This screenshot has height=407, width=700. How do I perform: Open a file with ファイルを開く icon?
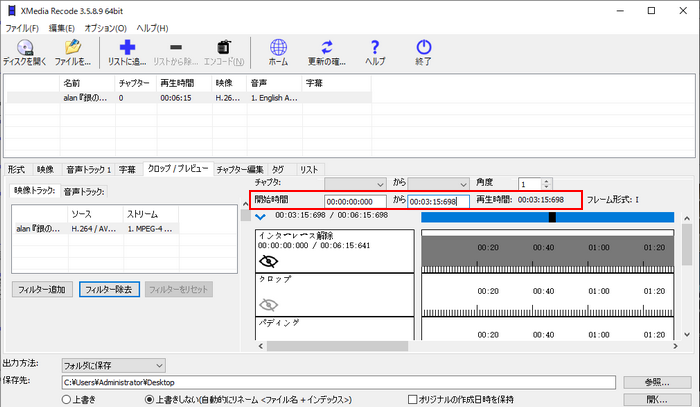[71, 47]
